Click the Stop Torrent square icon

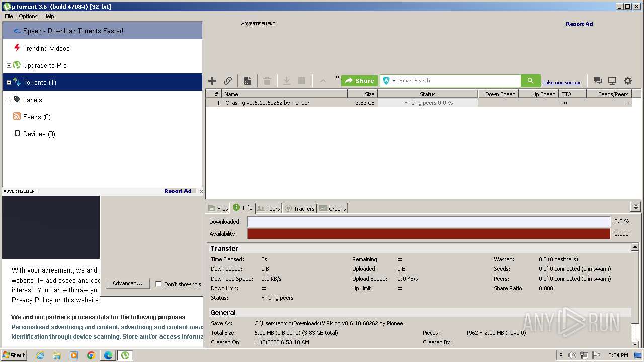tap(302, 81)
